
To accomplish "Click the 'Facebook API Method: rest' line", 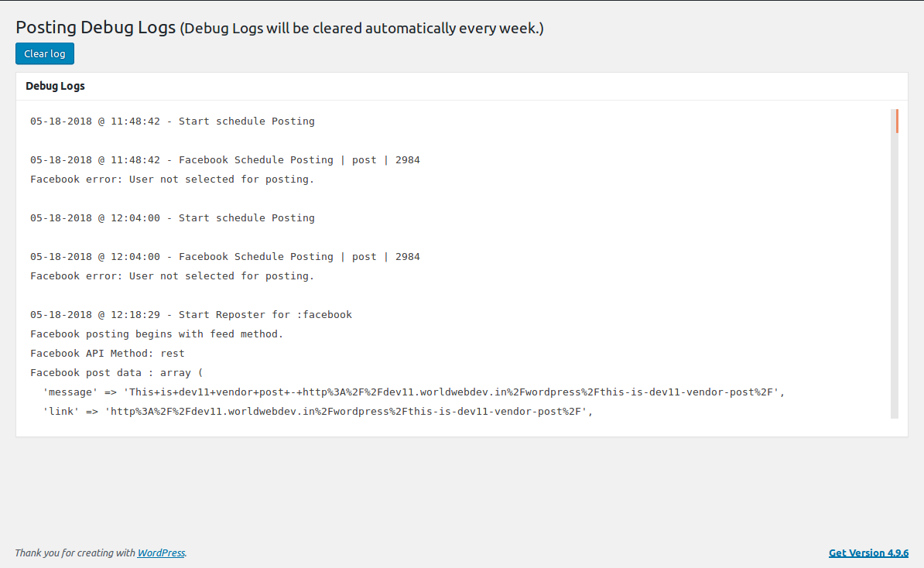I will (x=108, y=354).
